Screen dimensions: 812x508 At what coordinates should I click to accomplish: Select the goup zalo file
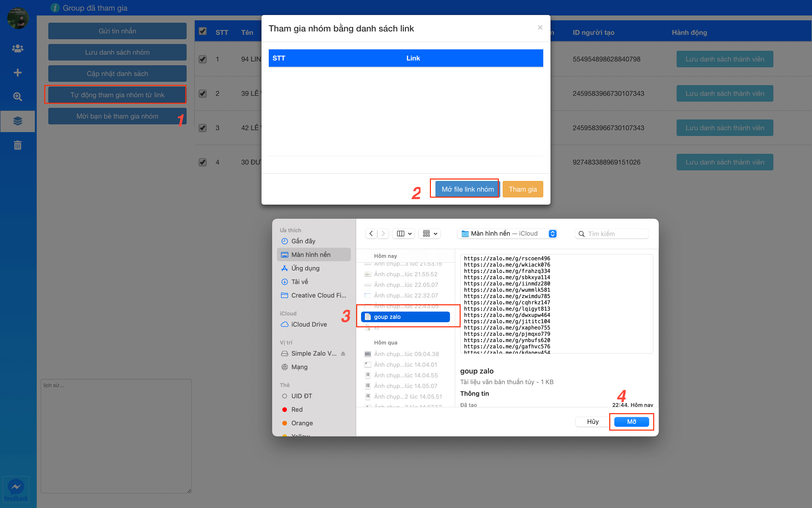(405, 317)
